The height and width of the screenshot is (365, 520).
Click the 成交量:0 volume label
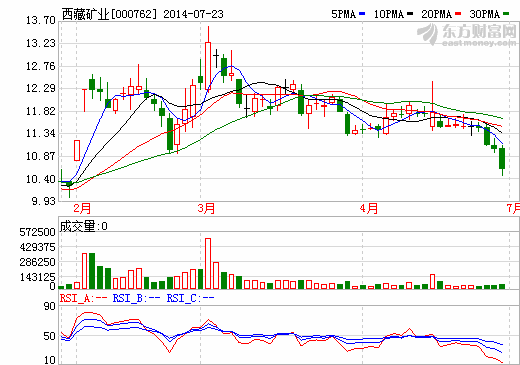[84, 226]
